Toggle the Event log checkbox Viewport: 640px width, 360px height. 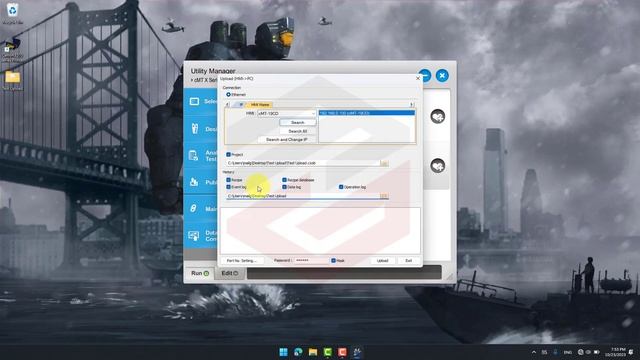(229, 187)
